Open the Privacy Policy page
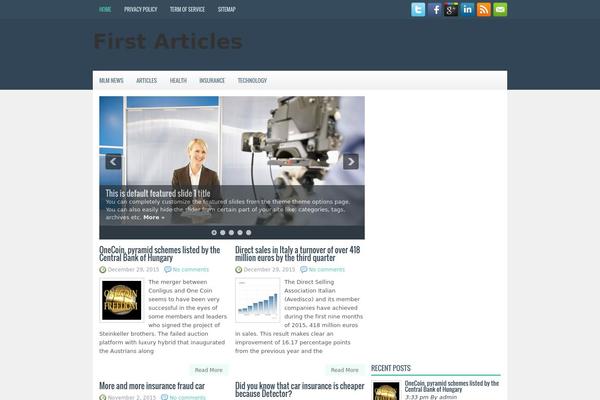600x400 pixels. pyautogui.click(x=140, y=10)
